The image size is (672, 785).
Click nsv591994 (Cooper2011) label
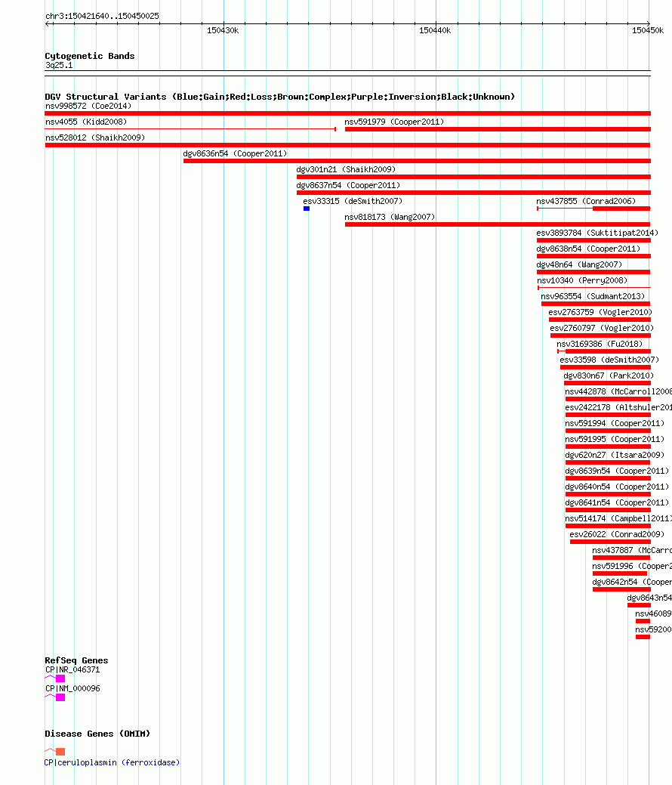tap(615, 424)
